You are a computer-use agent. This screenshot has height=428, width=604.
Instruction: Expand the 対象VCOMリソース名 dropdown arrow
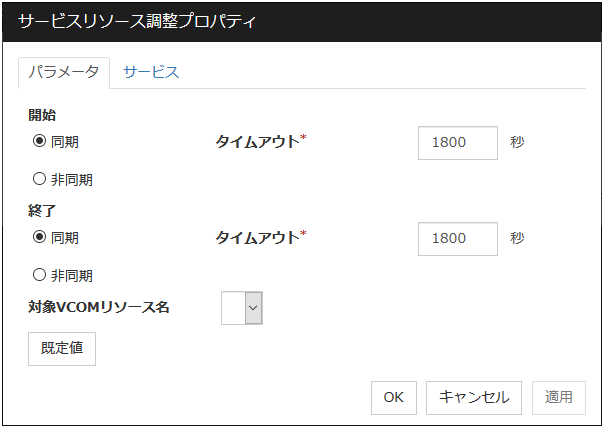coord(253,309)
